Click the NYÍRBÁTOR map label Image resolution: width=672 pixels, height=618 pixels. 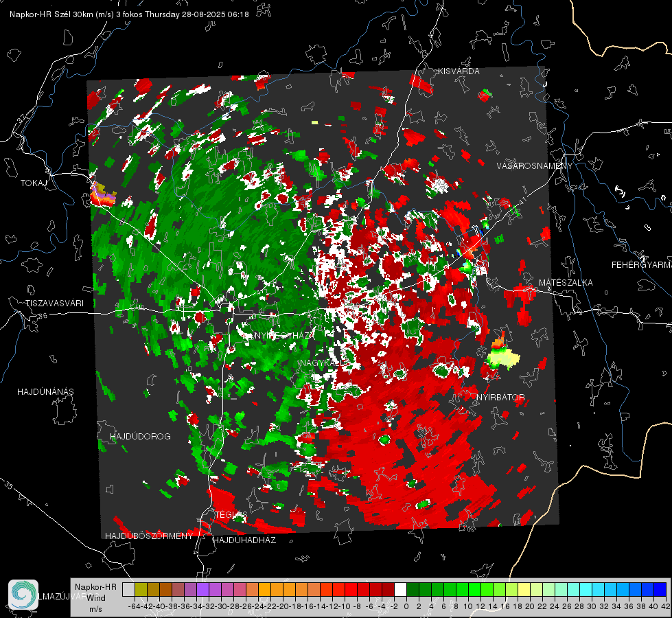tap(500, 398)
